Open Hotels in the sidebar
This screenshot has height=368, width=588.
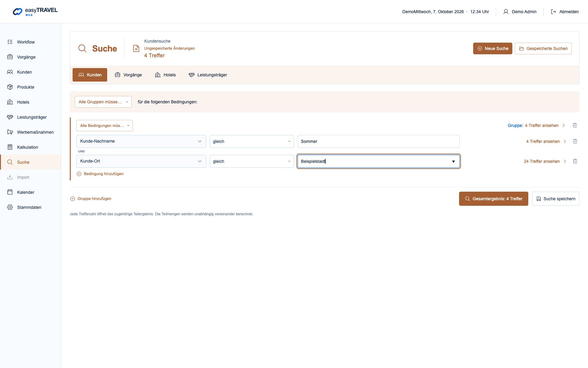click(31, 102)
